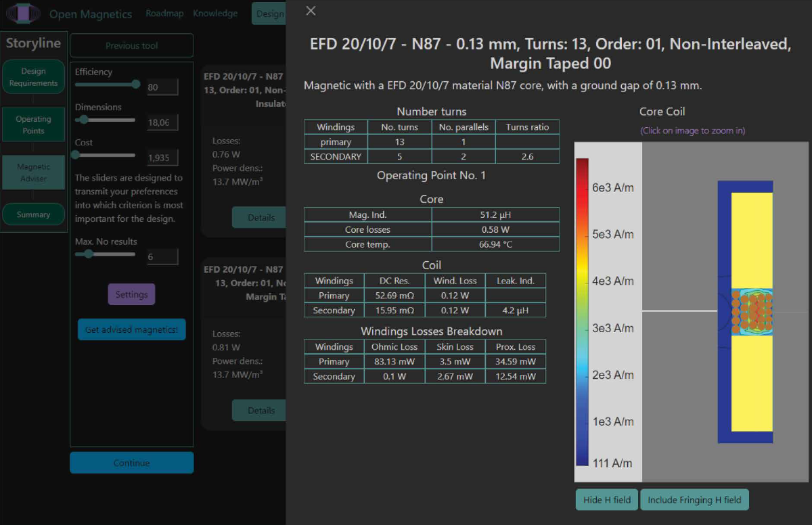Open the Roadmap menu item
Viewport: 812px width, 525px height.
(164, 14)
